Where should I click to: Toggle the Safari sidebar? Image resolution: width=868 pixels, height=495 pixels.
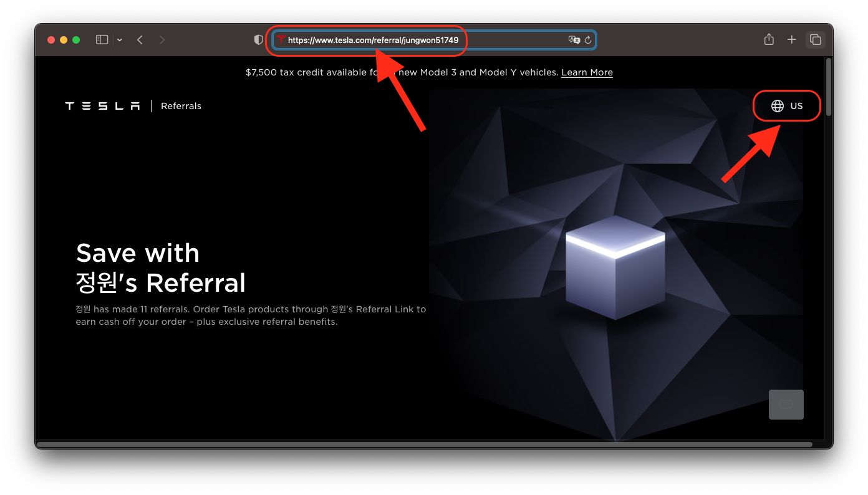tap(102, 40)
